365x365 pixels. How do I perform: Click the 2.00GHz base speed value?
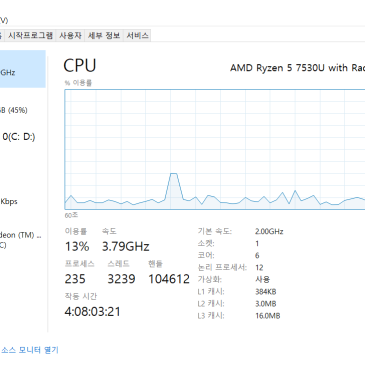click(x=269, y=231)
